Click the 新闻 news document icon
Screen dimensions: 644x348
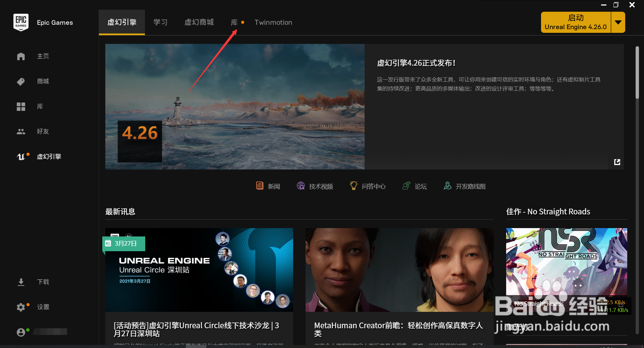coord(260,186)
